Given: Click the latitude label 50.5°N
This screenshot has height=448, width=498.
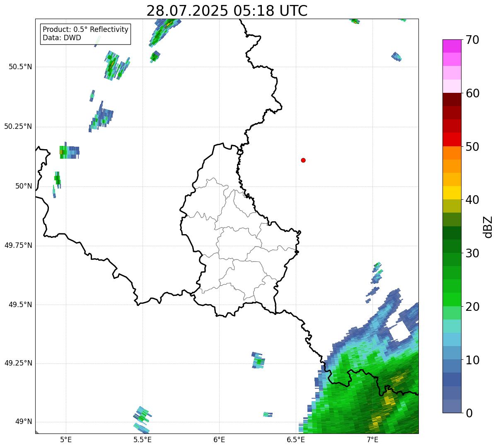Looking at the screenshot, I should [x=20, y=67].
